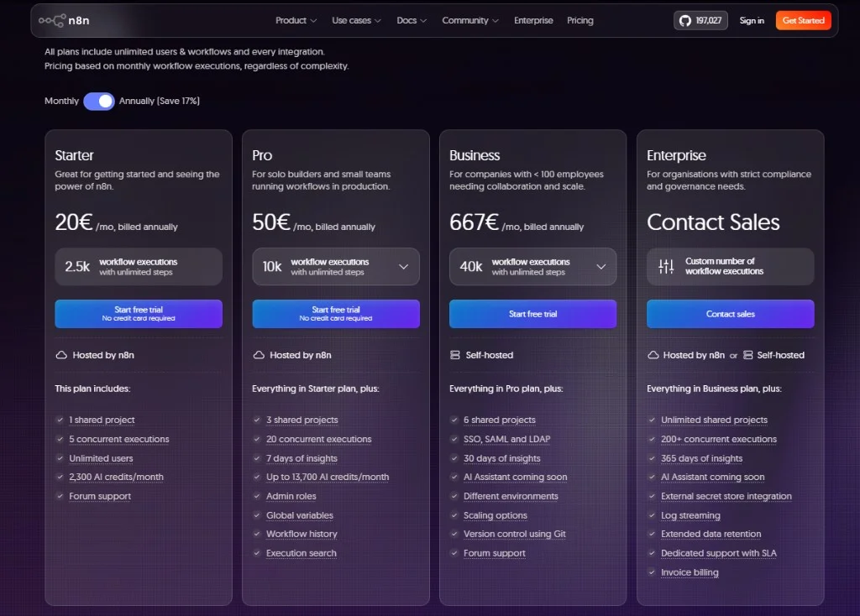This screenshot has height=616, width=860.
Task: Click checkmark next to 365 days of insights
Action: pyautogui.click(x=652, y=458)
